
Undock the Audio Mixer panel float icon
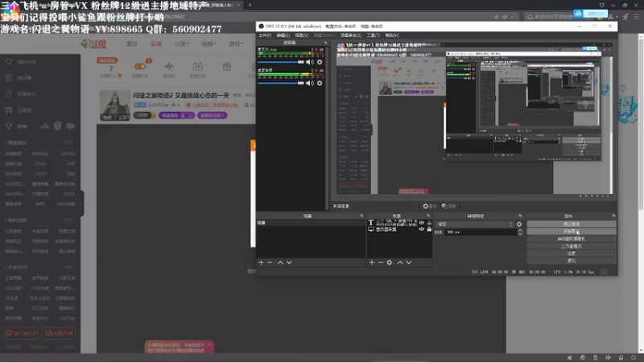click(326, 43)
